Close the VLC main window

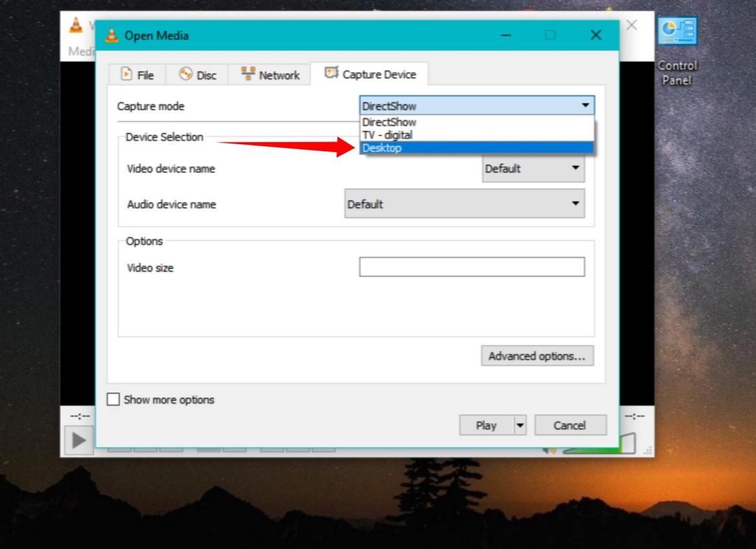pyautogui.click(x=631, y=25)
